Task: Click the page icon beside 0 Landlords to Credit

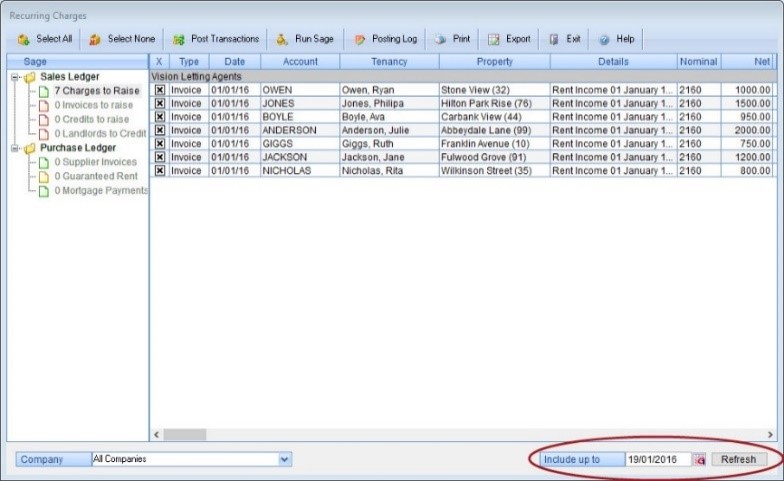Action: 44,134
